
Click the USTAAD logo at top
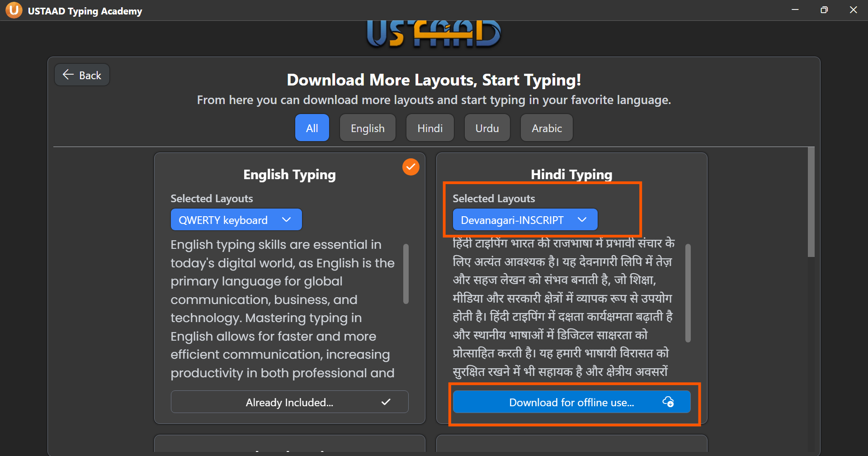(434, 33)
